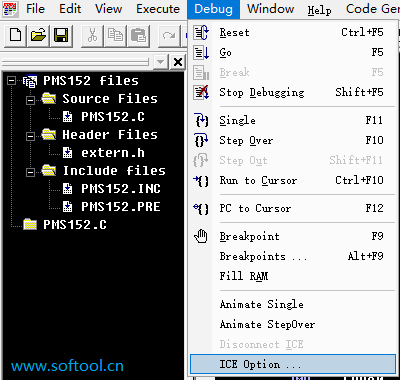Click the application icon left of File
Viewport: 400px width, 380px height.
[10, 9]
